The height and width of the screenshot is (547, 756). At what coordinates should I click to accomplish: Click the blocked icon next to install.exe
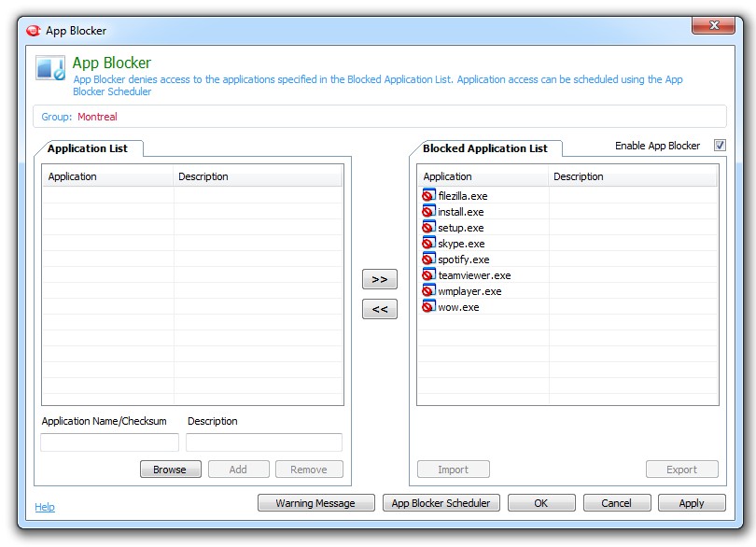click(x=428, y=212)
